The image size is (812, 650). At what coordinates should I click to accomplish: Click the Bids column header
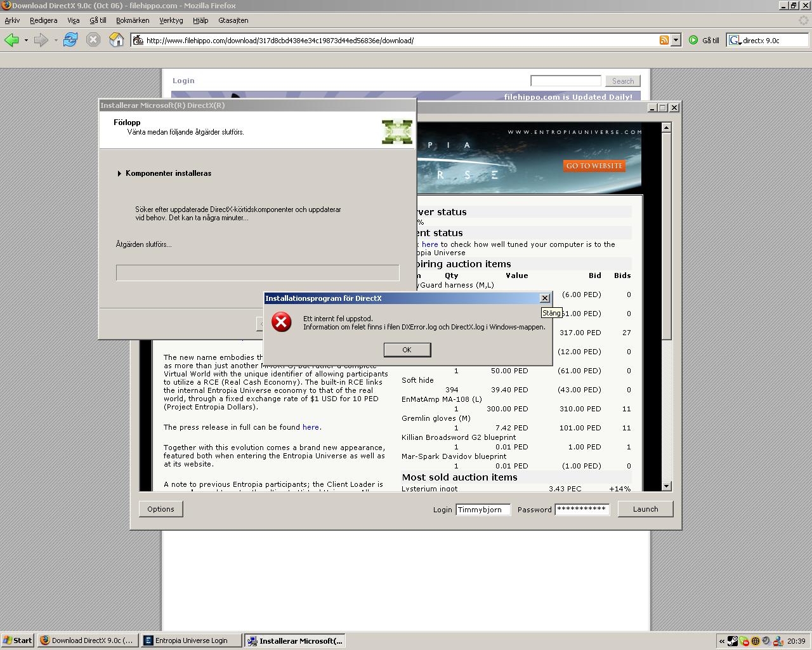pyautogui.click(x=622, y=275)
